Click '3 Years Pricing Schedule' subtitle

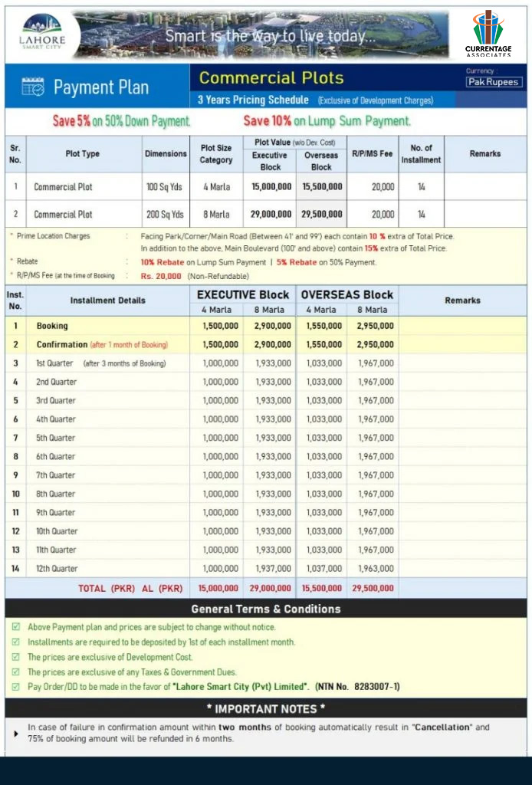click(253, 100)
